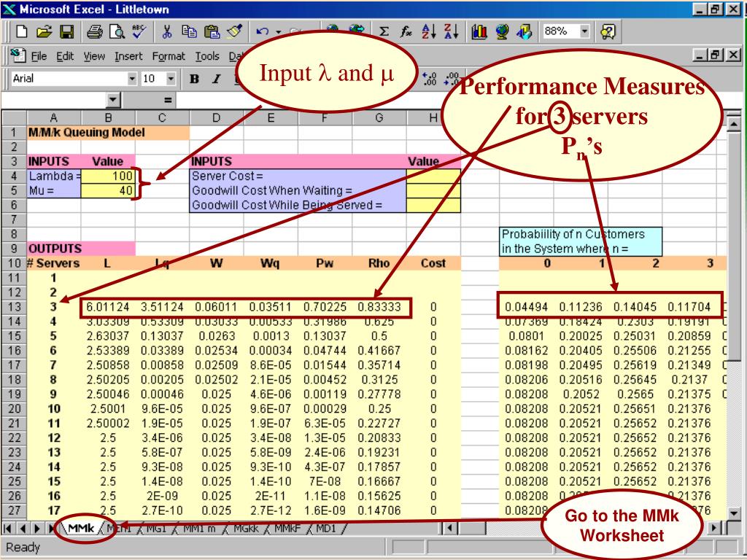Image resolution: width=747 pixels, height=560 pixels.
Task: Click the New workbook icon
Action: (x=21, y=32)
